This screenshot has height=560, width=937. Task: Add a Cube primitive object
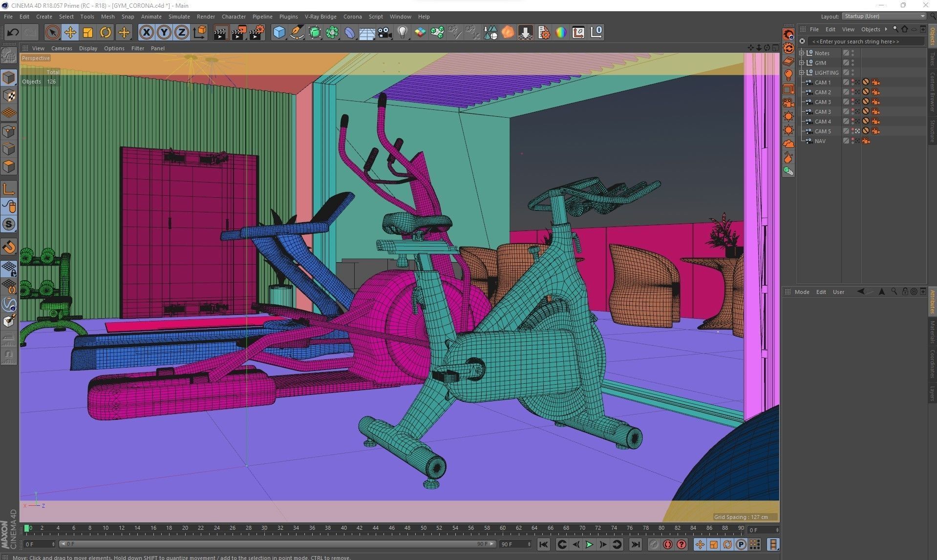coord(279,33)
